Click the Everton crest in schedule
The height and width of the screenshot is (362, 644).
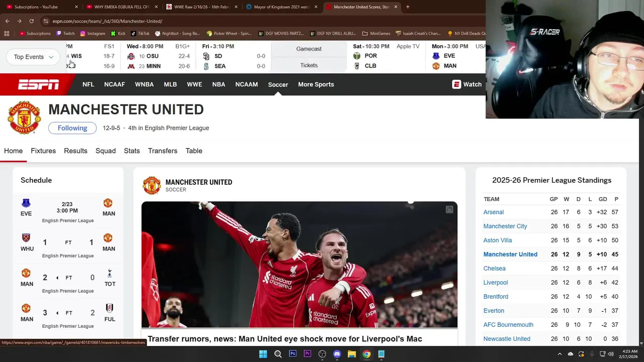pos(26,203)
